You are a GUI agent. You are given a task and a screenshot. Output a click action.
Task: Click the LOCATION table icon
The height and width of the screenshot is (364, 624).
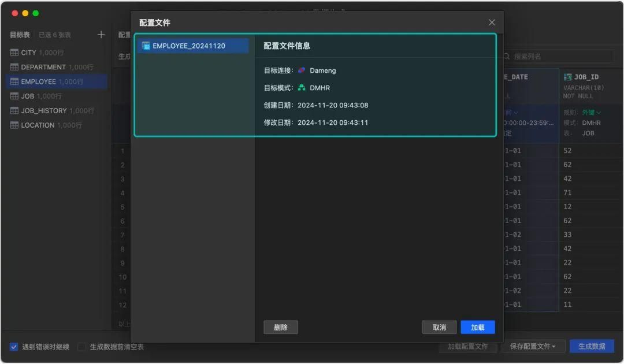[x=14, y=125]
